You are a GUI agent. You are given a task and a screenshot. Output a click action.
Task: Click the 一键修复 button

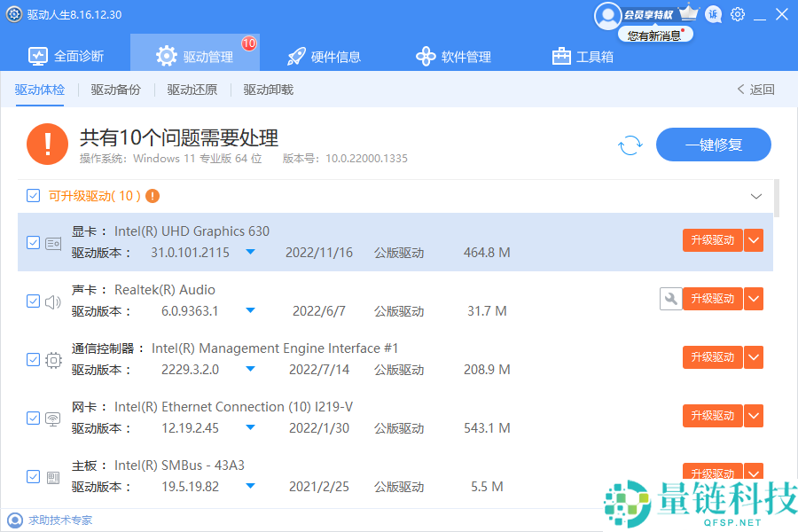pos(714,145)
